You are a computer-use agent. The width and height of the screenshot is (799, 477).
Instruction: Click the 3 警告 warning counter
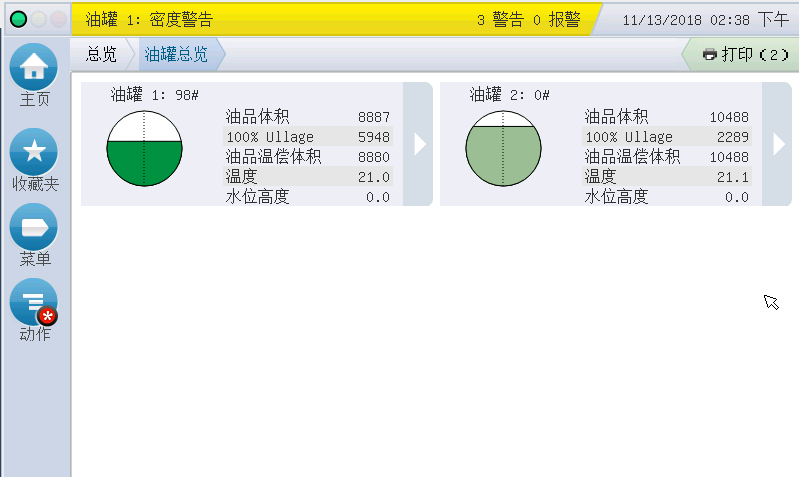click(500, 19)
